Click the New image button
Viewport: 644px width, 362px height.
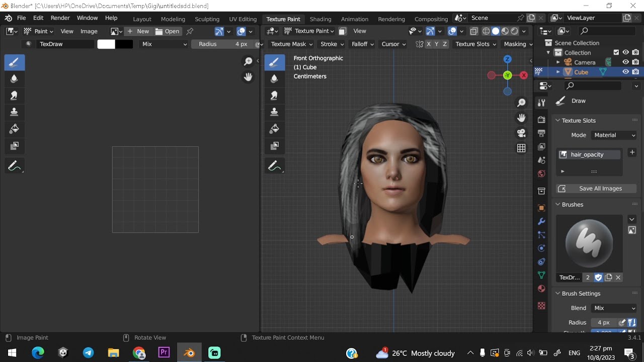[138, 31]
